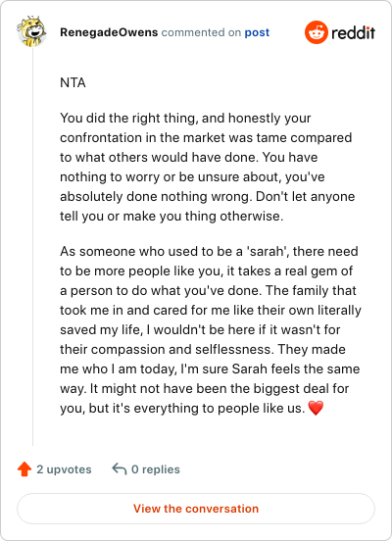Click the line mentioning used to be a 'sarah'
The height and width of the screenshot is (541, 392).
point(209,251)
